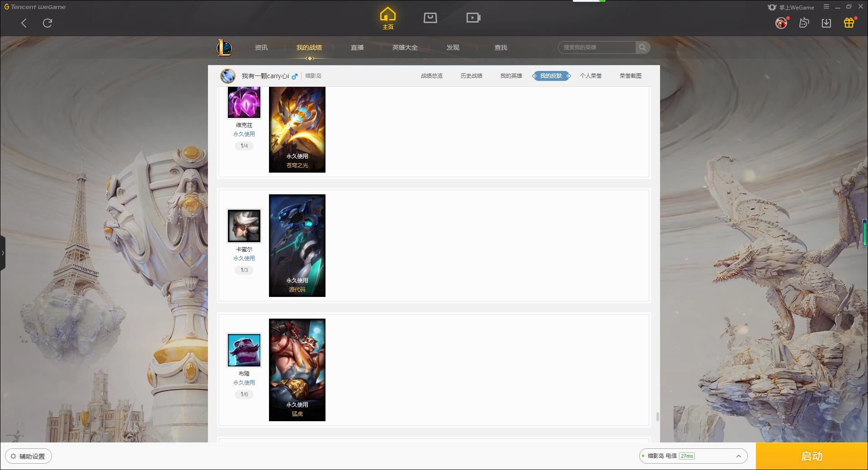This screenshot has width=868, height=470.
Task: Select the 荣誉截图 sub-tab
Action: click(631, 76)
